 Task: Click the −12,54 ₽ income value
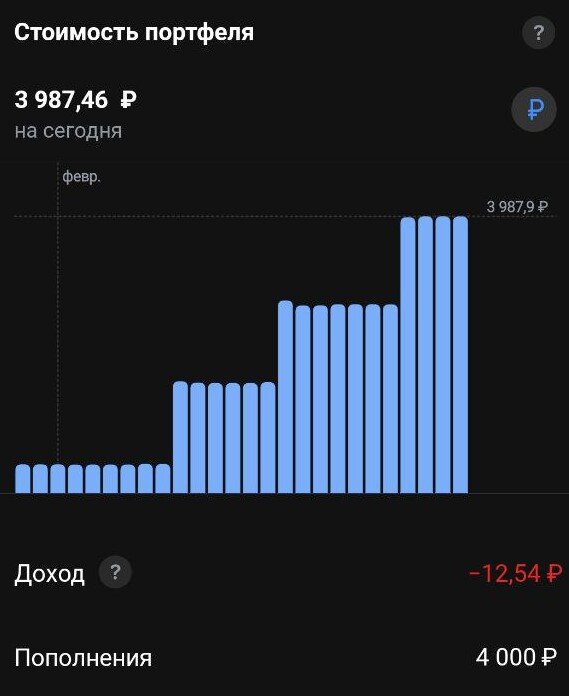click(x=515, y=573)
